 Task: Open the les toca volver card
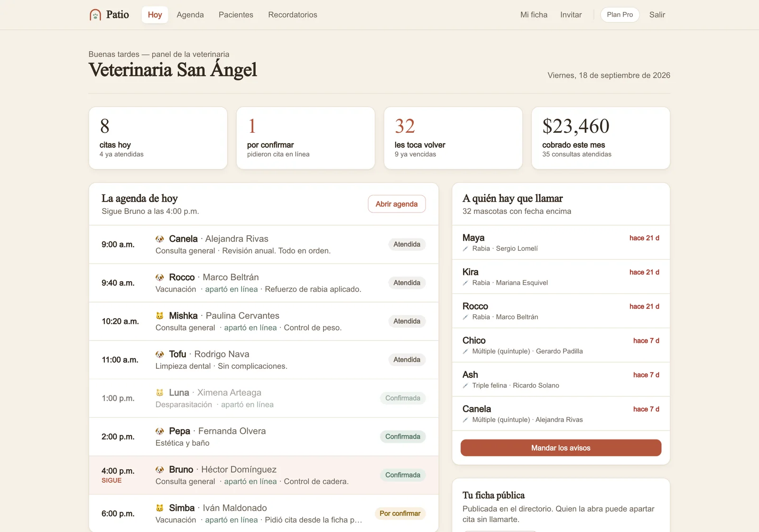[x=453, y=138]
